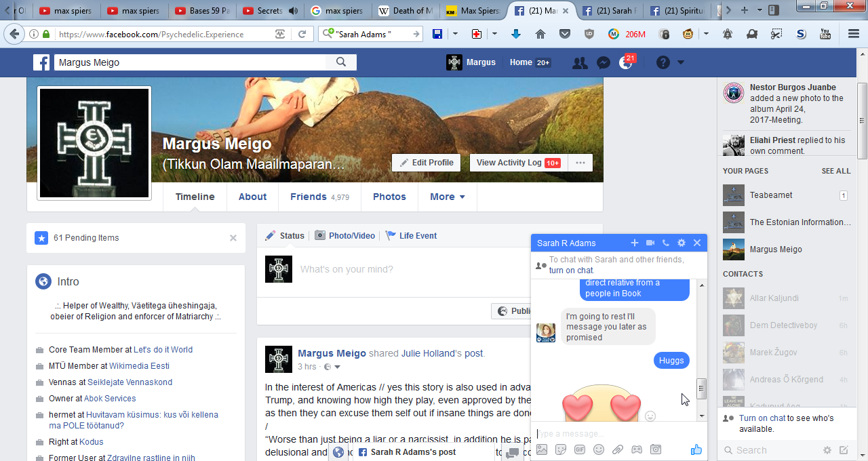
Task: Go to the browser home page icon
Action: coord(540,34)
